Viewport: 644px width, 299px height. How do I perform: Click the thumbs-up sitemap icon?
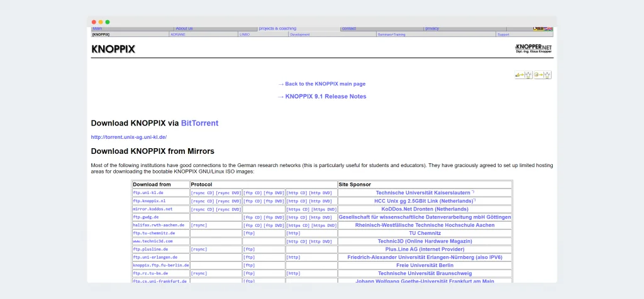(x=524, y=75)
